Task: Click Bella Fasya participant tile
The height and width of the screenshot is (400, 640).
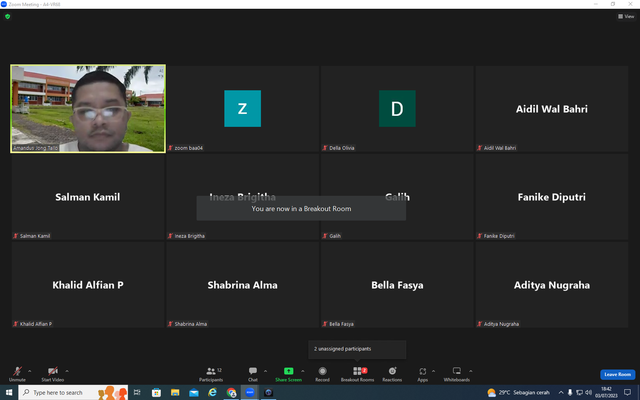Action: click(x=397, y=285)
